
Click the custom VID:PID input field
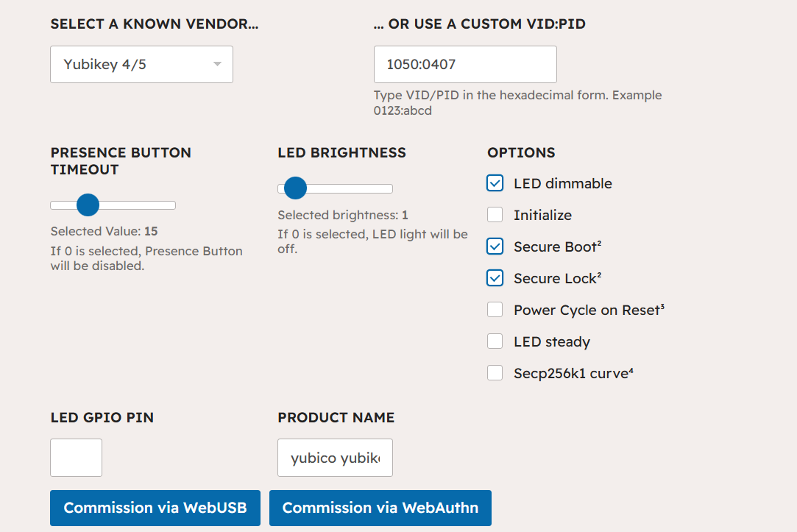pos(464,65)
